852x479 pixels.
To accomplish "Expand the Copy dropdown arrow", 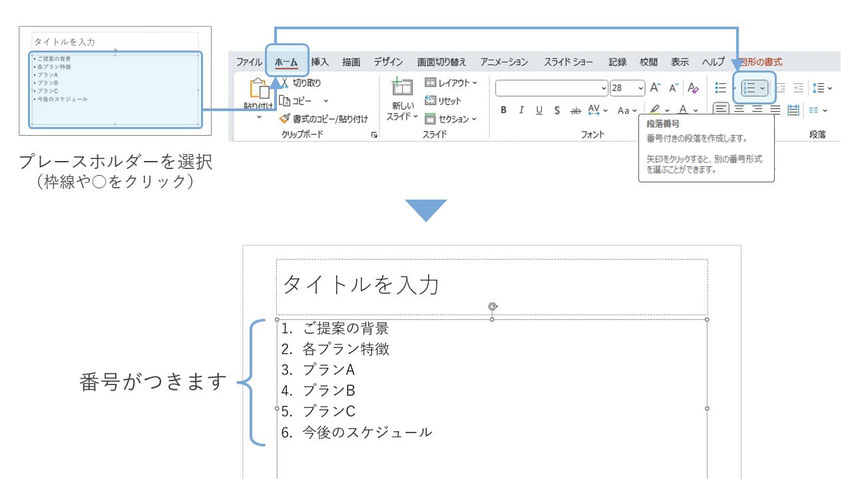I will tap(325, 101).
